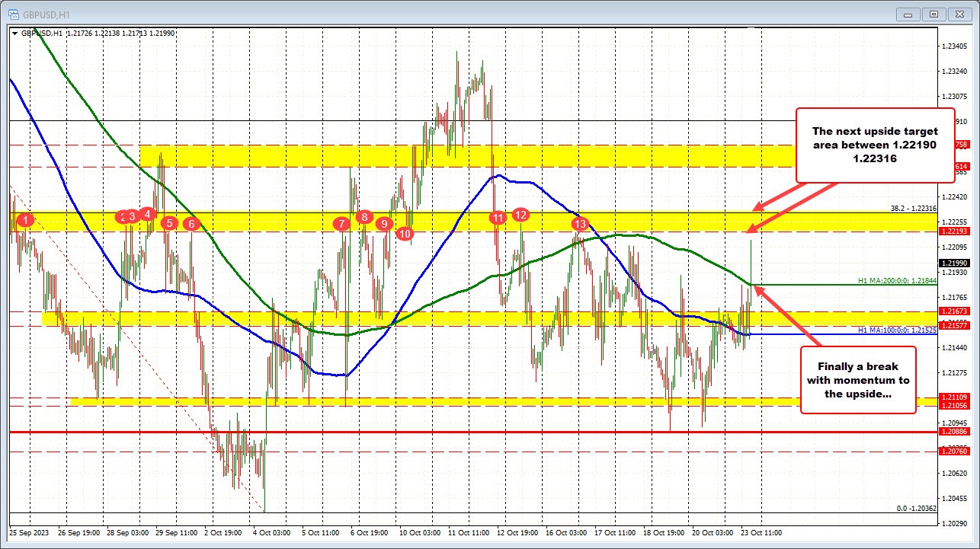
Task: Click the highlighted 1.22193 price label
Action: pos(955,231)
